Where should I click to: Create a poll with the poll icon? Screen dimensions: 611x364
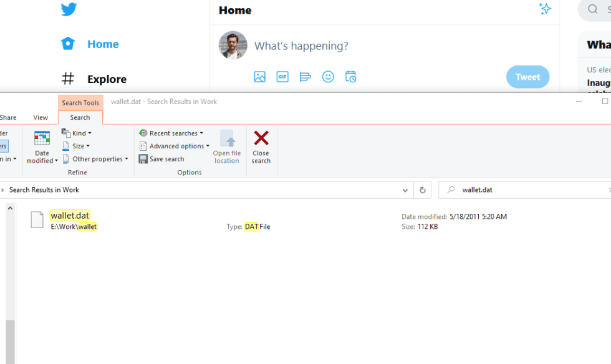point(305,77)
